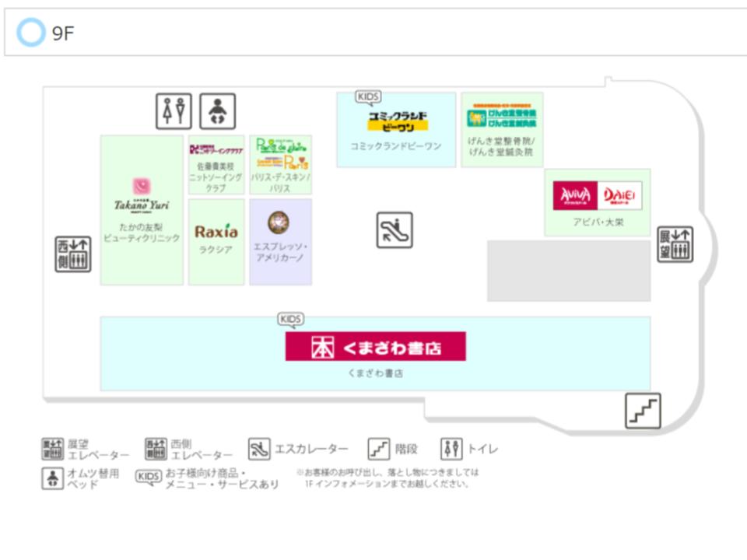Screen dimensions: 747x560
Task: Click the legend escalator icon
Action: tap(259, 449)
